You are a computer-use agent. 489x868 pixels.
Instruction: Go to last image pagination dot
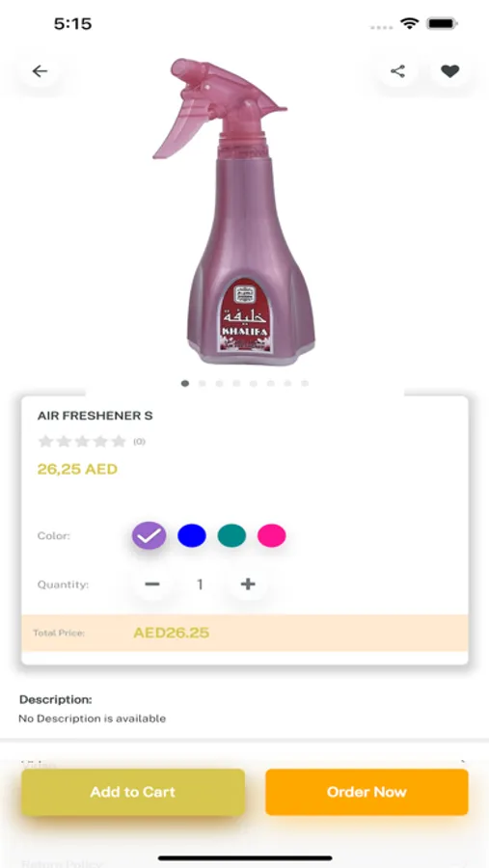tap(305, 383)
